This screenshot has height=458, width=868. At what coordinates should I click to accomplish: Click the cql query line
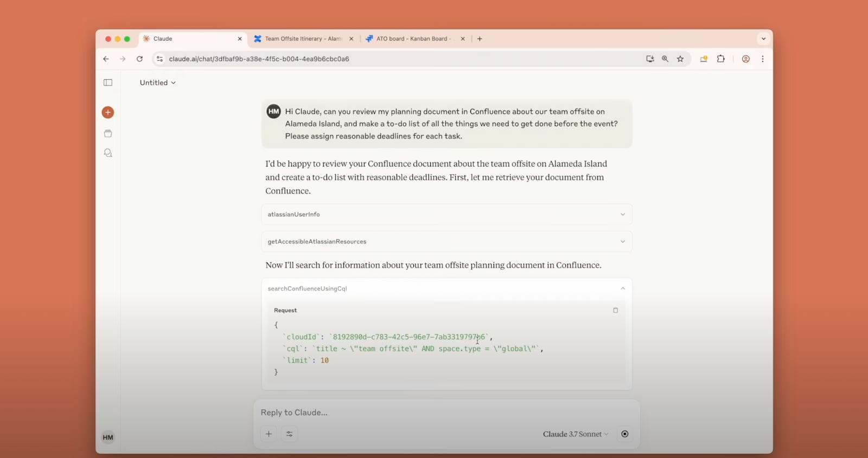point(413,349)
